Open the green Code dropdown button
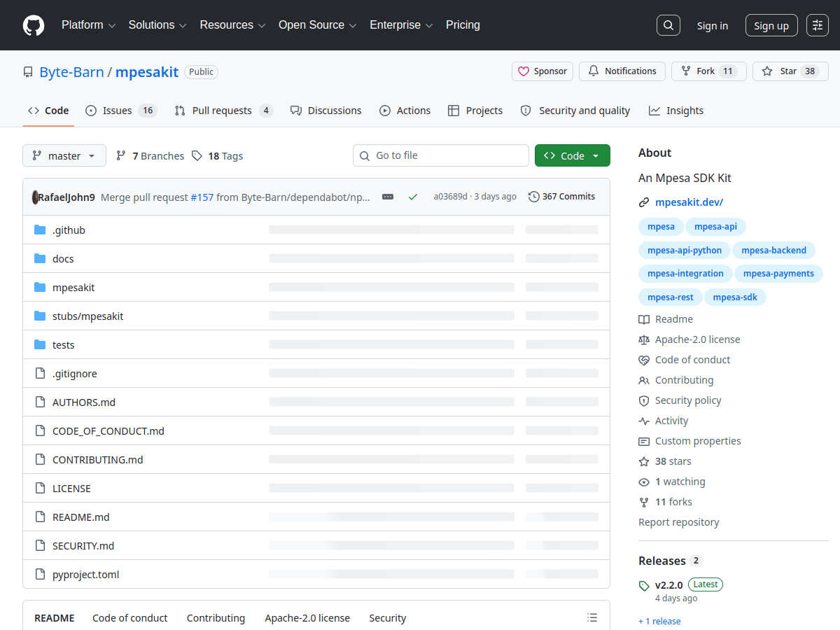This screenshot has width=840, height=630. click(x=573, y=155)
